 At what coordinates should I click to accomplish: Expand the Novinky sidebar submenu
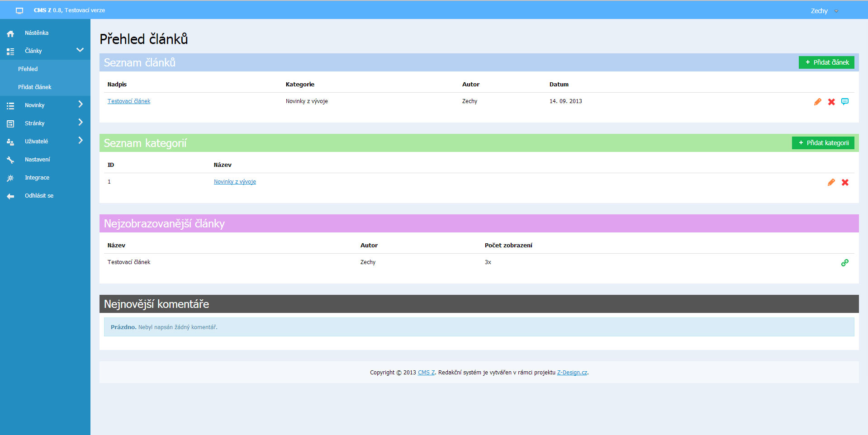tap(81, 104)
